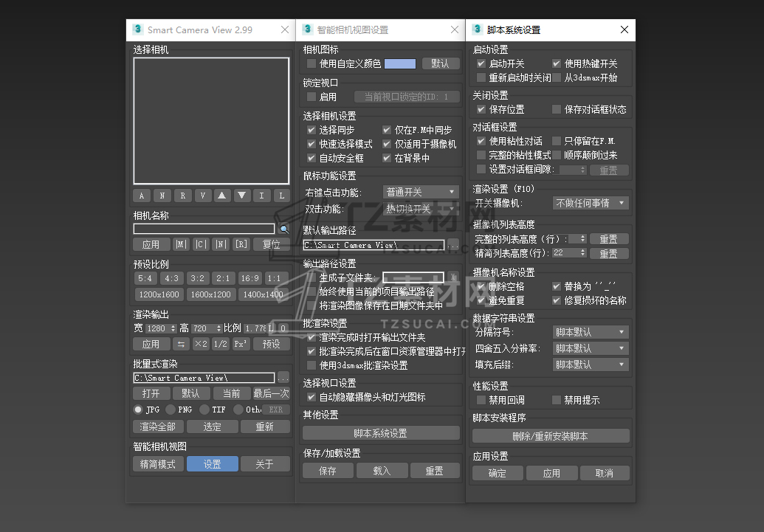Click the |N| rename button
This screenshot has height=532, width=764.
coord(221,244)
